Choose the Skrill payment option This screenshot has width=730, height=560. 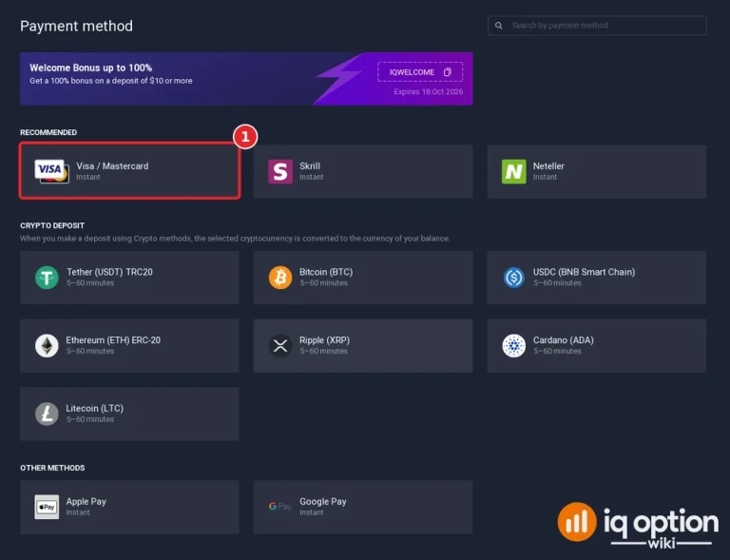pyautogui.click(x=363, y=171)
